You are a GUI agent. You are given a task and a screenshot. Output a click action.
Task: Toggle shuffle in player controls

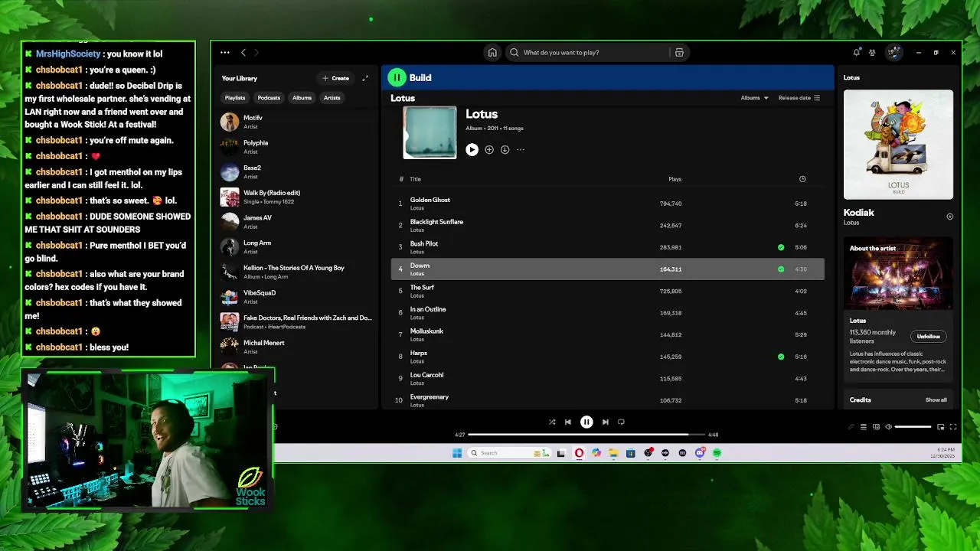point(552,422)
